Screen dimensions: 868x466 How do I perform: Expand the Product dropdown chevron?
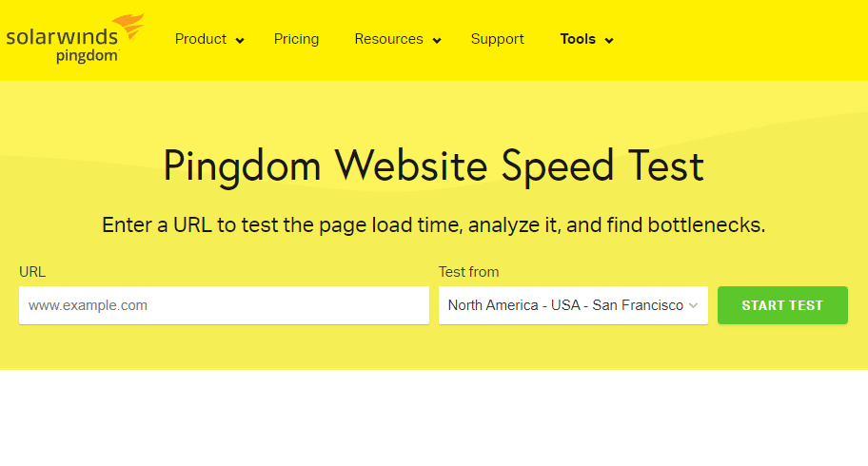[240, 40]
